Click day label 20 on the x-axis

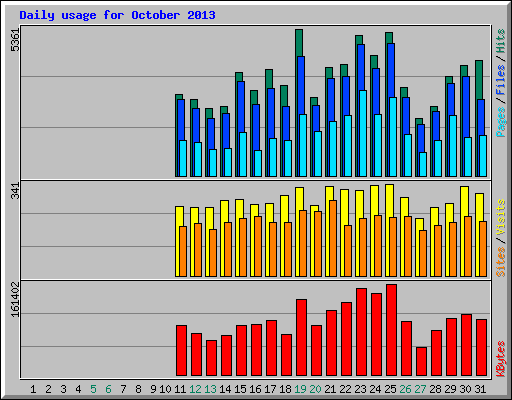(x=315, y=389)
